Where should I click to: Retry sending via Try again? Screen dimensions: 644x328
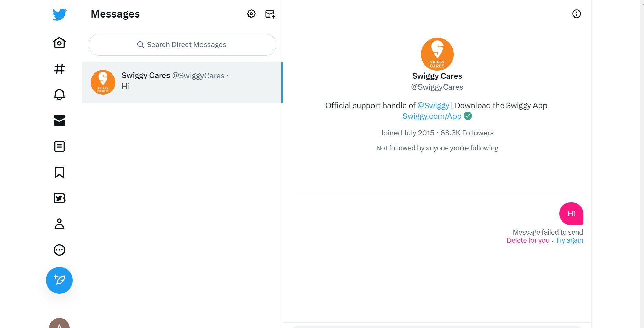(569, 240)
